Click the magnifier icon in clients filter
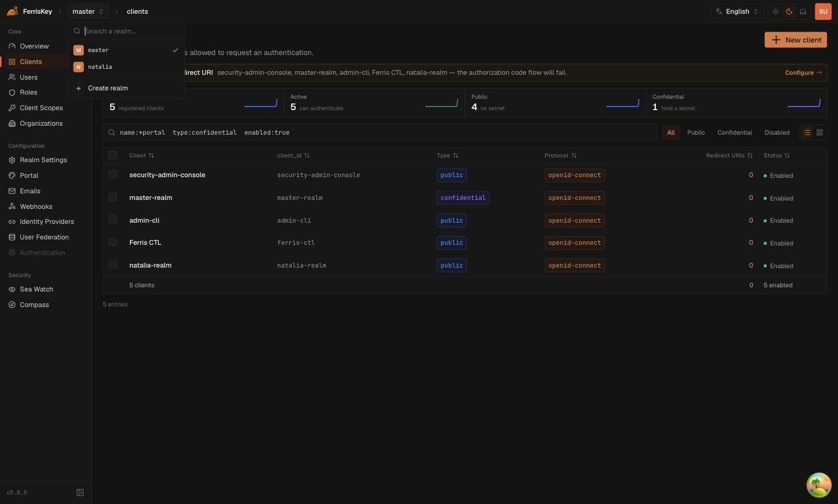Viewport: 838px width, 504px height. (111, 132)
